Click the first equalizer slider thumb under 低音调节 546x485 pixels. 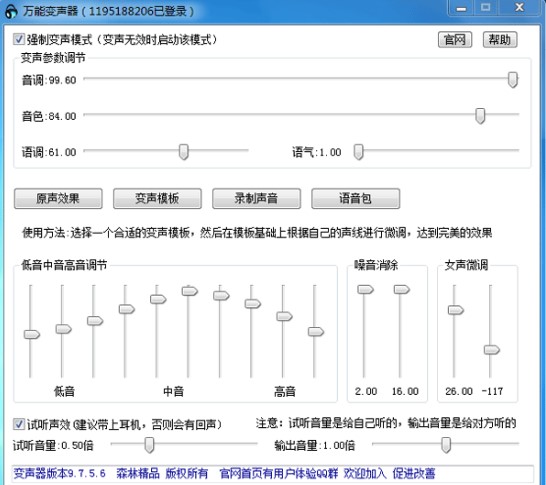[x=32, y=334]
